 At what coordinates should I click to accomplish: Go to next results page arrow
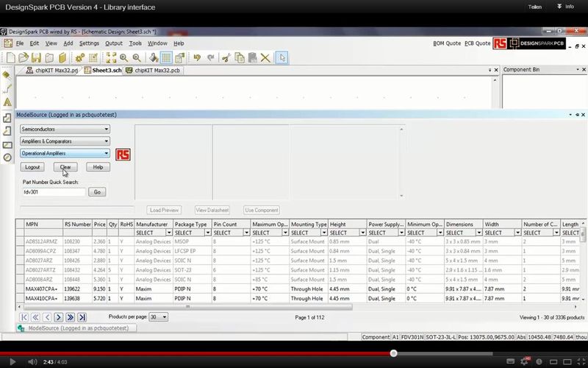[59, 317]
